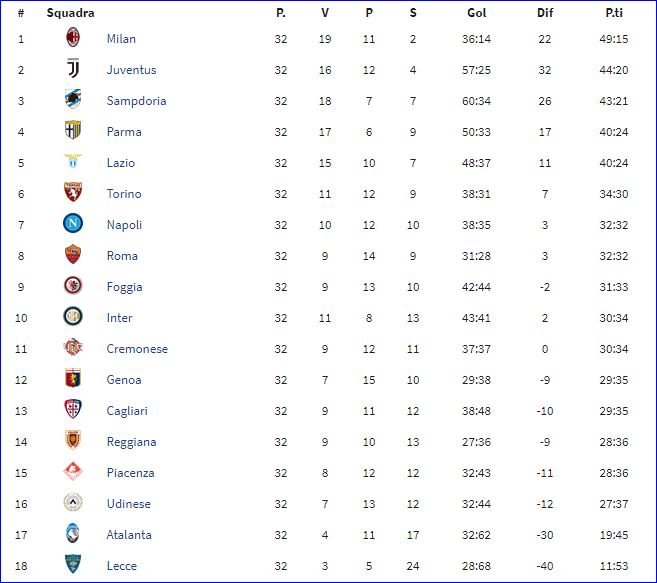The image size is (657, 583).
Task: Select the Genoa club crest
Action: [x=73, y=378]
